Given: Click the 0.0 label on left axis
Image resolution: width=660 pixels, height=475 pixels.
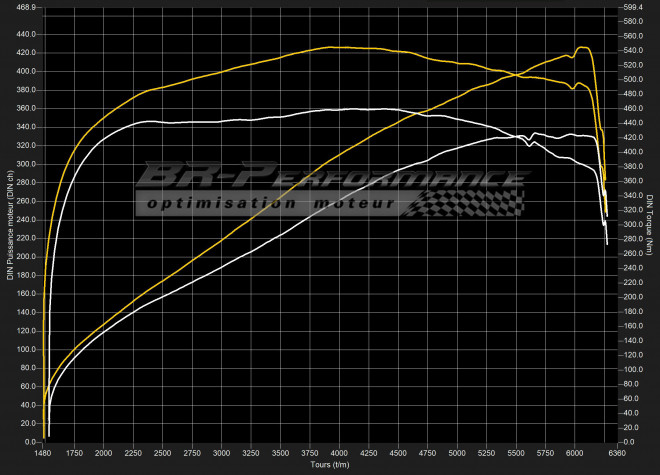Looking at the screenshot, I should click(30, 441).
